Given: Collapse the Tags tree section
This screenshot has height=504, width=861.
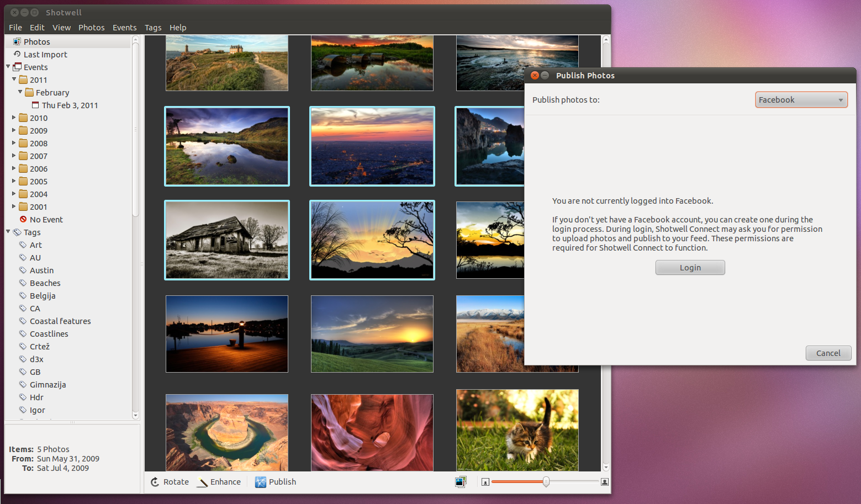Looking at the screenshot, I should [8, 232].
